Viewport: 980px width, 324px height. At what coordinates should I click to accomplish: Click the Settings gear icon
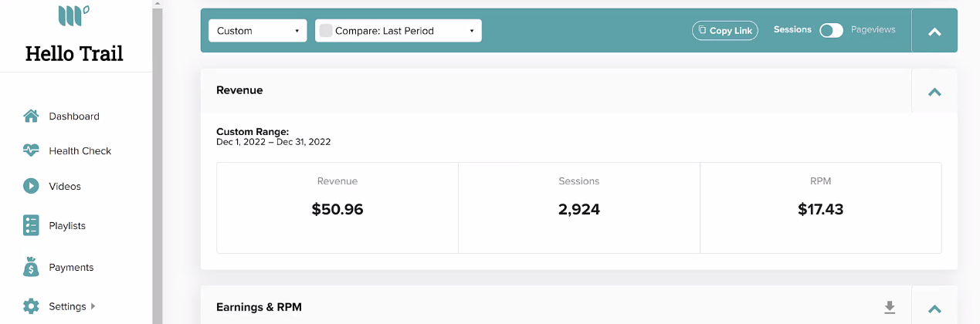pyautogui.click(x=31, y=306)
